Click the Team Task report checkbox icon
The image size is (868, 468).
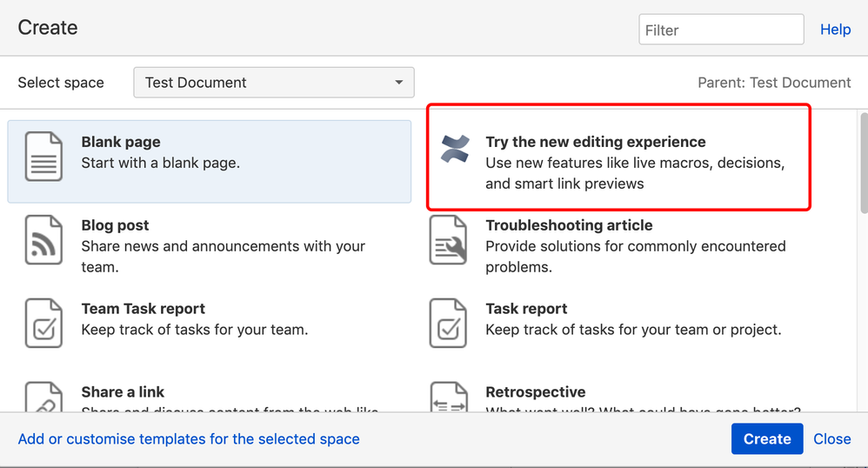pos(43,323)
